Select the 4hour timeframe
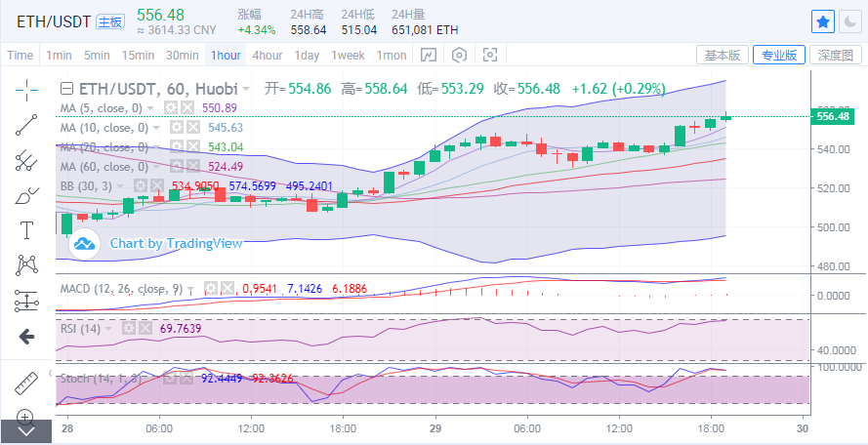This screenshot has width=868, height=445. tap(268, 56)
